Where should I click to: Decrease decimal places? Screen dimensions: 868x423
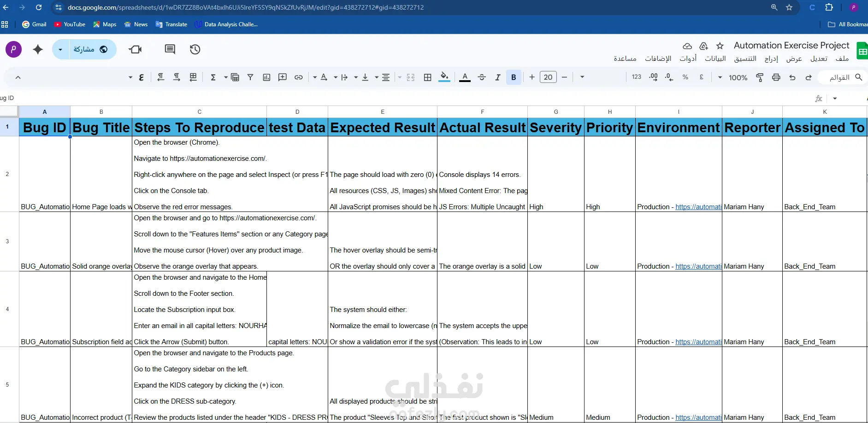pyautogui.click(x=669, y=77)
